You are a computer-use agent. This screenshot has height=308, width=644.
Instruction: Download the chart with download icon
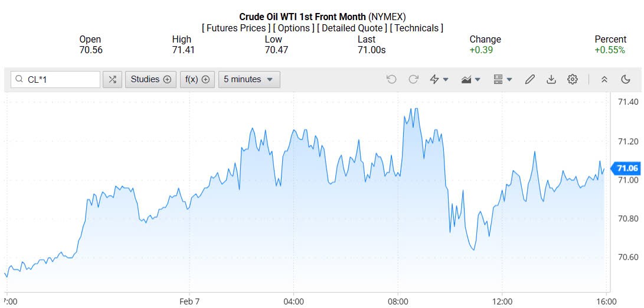[551, 79]
